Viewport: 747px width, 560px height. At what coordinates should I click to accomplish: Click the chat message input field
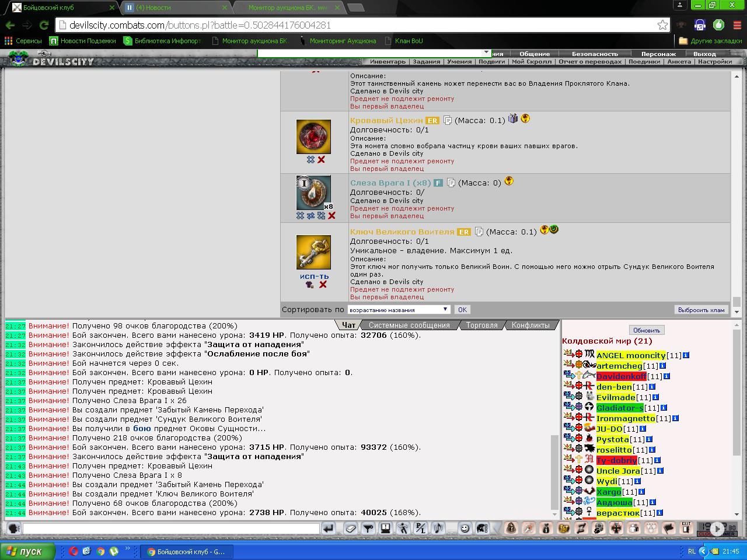(x=171, y=528)
